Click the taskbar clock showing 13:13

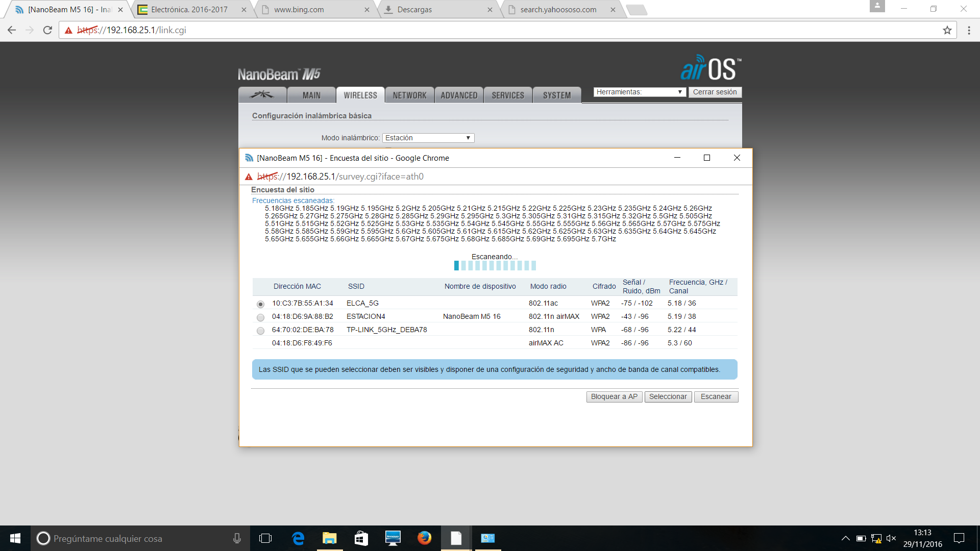[922, 533]
